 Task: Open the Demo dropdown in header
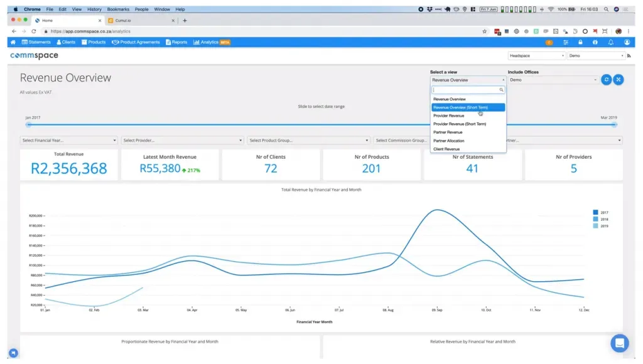597,56
